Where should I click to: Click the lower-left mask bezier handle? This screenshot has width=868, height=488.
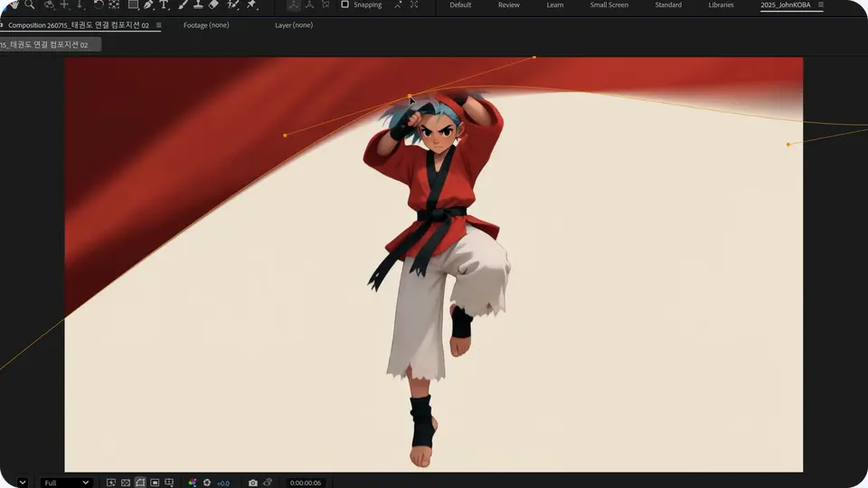tap(285, 135)
